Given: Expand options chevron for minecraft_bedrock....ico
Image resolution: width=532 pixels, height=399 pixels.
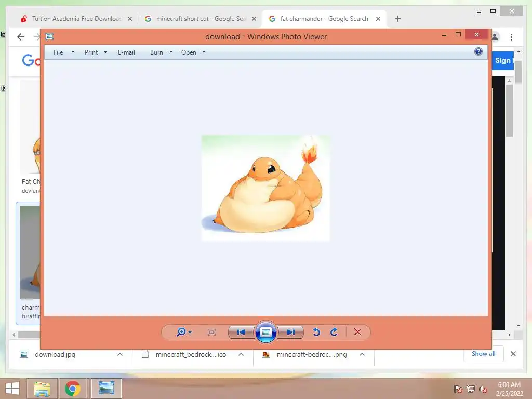Looking at the screenshot, I should pos(241,354).
